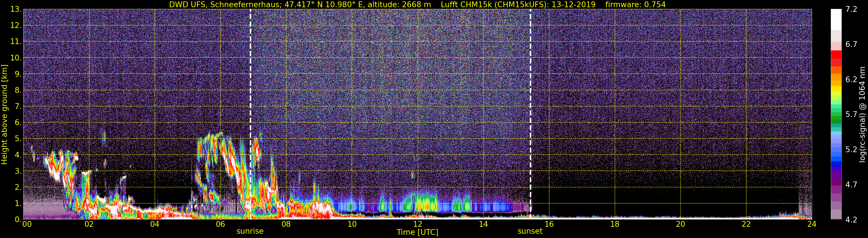Click the height tick label '13.'
Image resolution: width=868 pixels, height=238 pixels.
[16, 9]
